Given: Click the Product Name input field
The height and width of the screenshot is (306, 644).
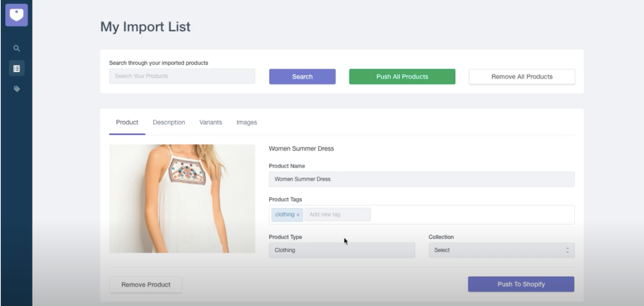Looking at the screenshot, I should point(421,179).
